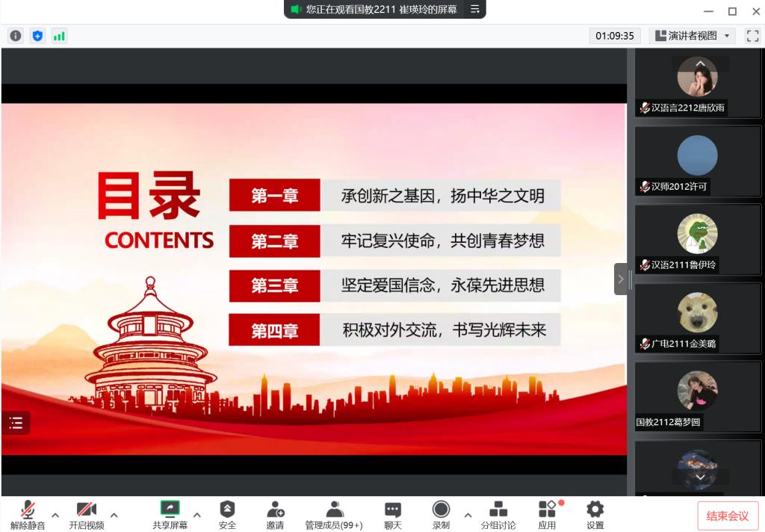Unmute the microphone (解除静音)

pyautogui.click(x=28, y=515)
